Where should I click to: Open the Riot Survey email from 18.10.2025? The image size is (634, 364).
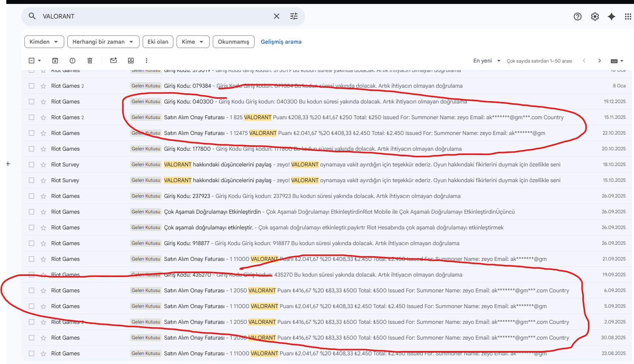coord(327,164)
